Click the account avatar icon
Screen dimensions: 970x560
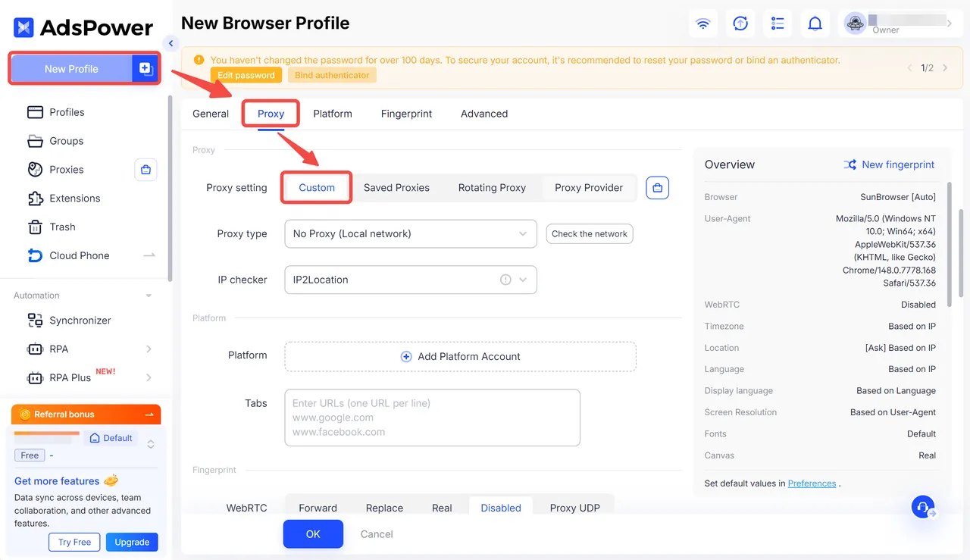coord(855,23)
